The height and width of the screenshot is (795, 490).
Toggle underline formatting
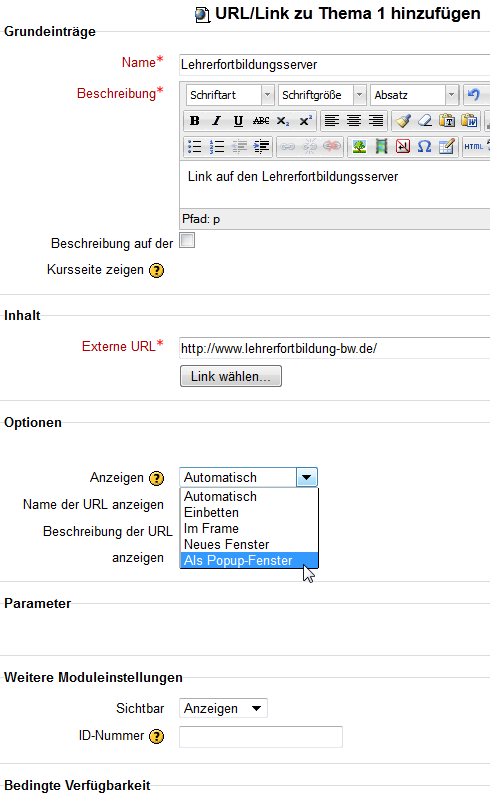(238, 121)
